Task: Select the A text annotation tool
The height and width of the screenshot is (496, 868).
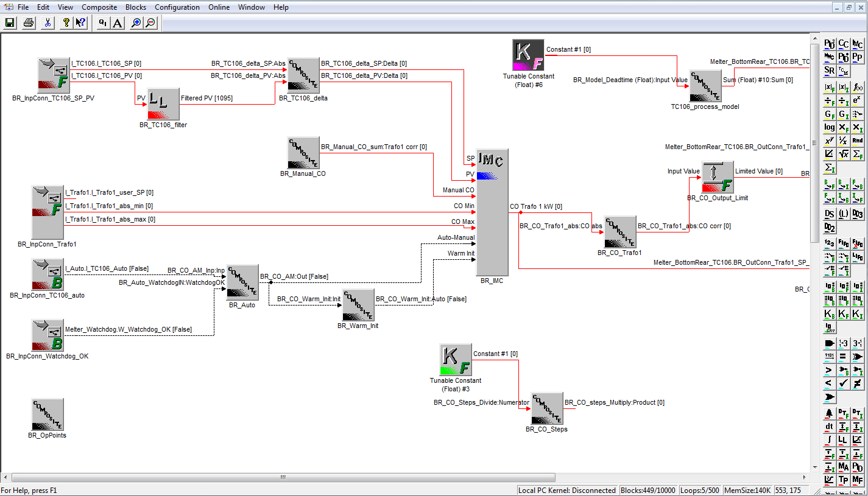Action: tap(116, 23)
